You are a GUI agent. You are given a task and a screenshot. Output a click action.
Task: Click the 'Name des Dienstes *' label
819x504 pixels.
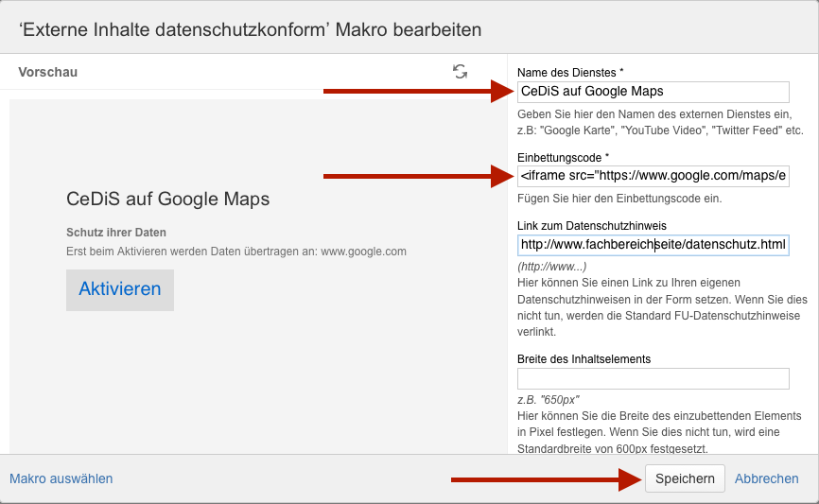click(x=570, y=73)
